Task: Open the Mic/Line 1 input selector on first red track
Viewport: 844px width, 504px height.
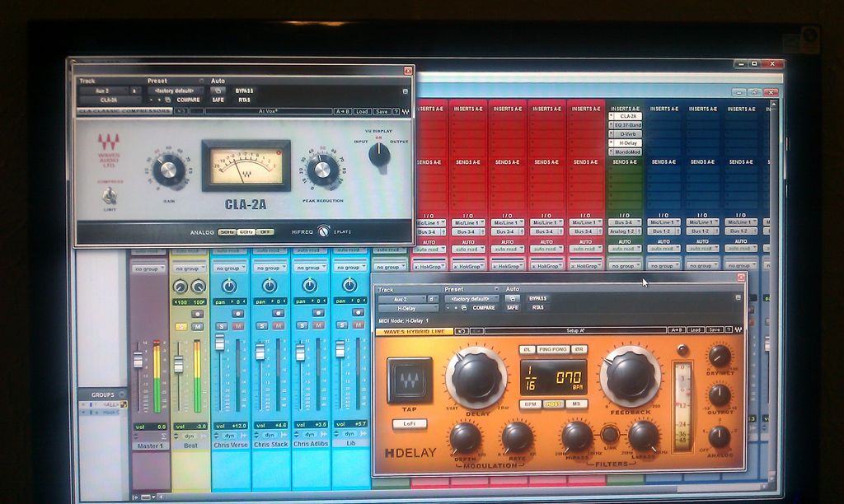Action: pos(429,222)
